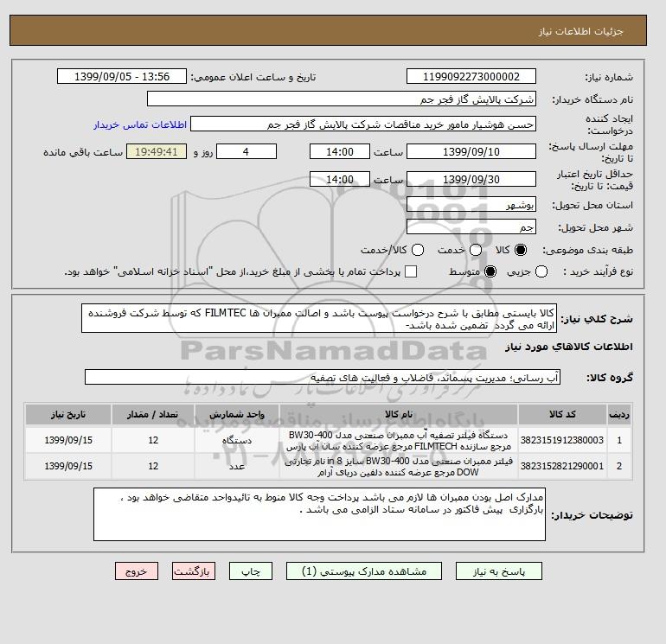Click the price validity date 1399/09/30
Viewport: 666px width, 644px height.
471,179
